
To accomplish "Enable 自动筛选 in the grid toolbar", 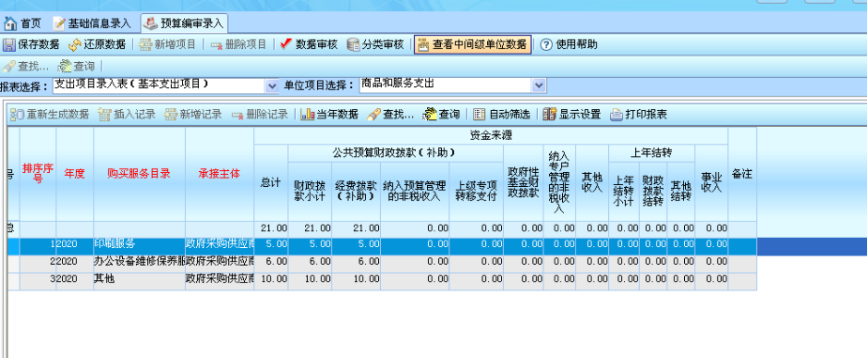I will (502, 114).
